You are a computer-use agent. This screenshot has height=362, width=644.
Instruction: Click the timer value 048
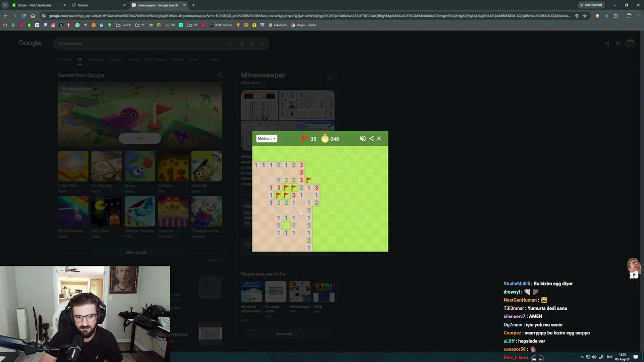pyautogui.click(x=335, y=139)
